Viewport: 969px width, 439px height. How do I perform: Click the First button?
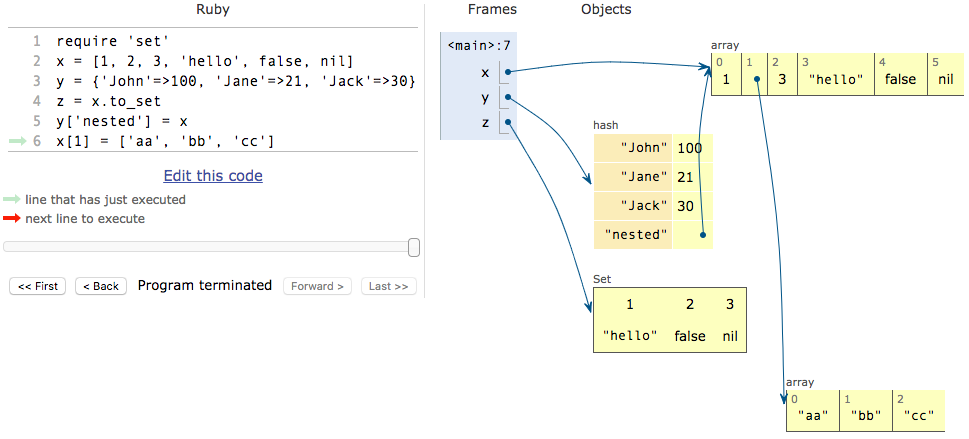point(37,286)
